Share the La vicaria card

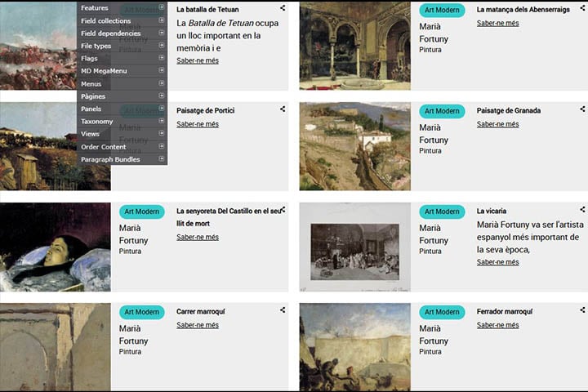[582, 209]
